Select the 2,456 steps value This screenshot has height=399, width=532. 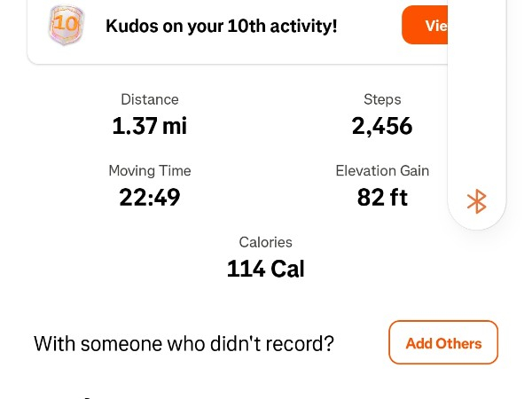pyautogui.click(x=382, y=126)
